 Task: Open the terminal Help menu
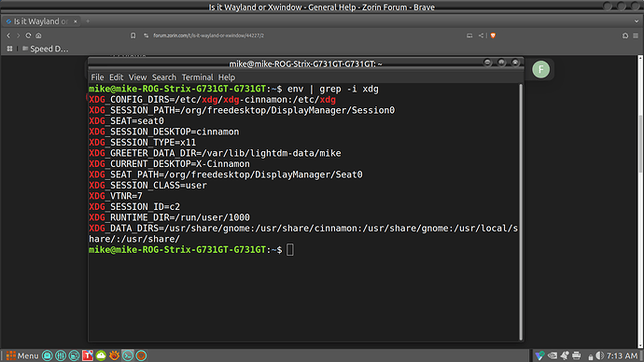point(227,77)
